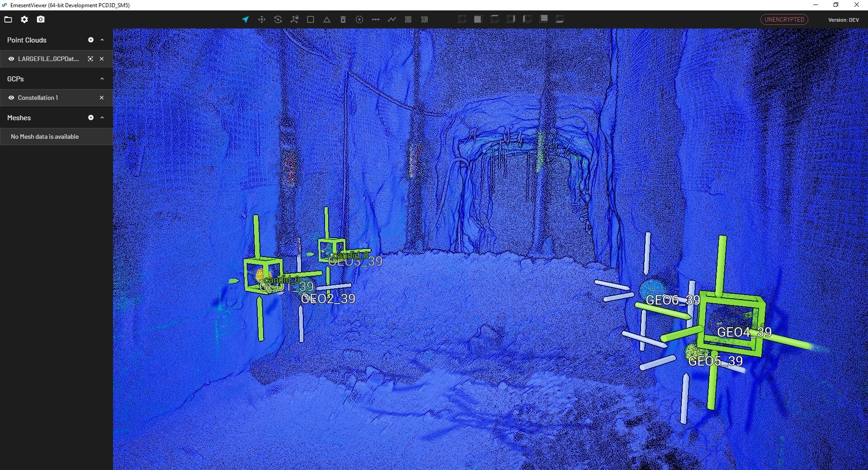Focus view on LARGEFILE point cloud
868x470 pixels.
point(90,59)
